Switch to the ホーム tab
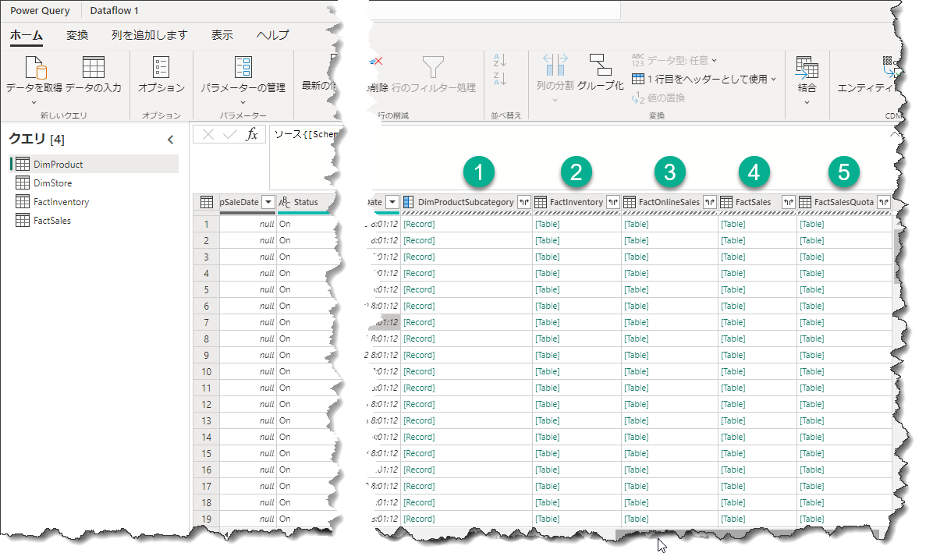Image resolution: width=926 pixels, height=560 pixels. click(27, 35)
